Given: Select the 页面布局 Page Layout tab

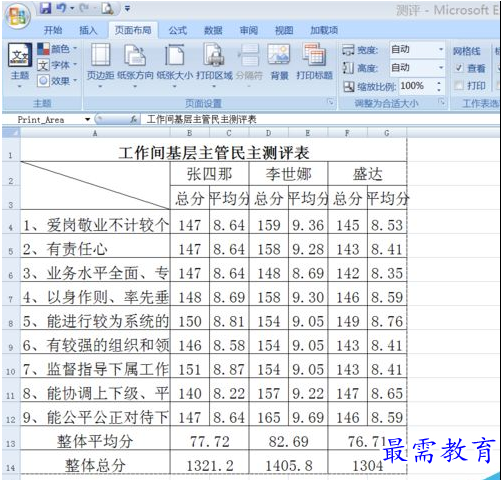Looking at the screenshot, I should (x=133, y=30).
